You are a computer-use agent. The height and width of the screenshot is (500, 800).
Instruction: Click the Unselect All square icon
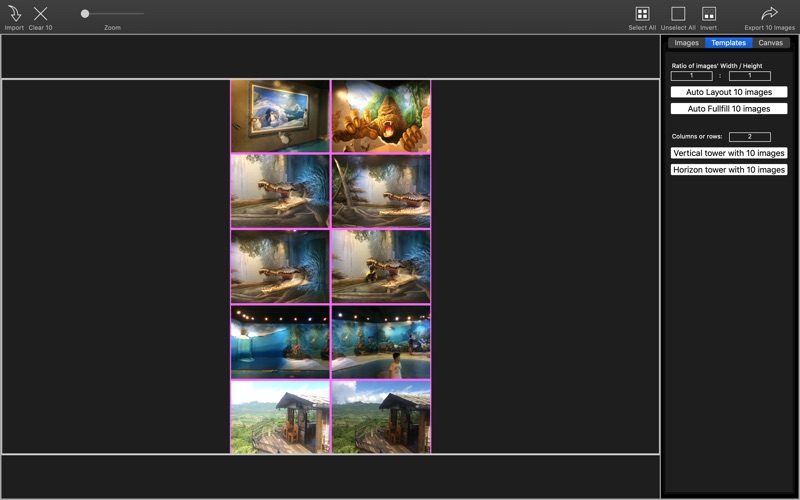click(678, 14)
